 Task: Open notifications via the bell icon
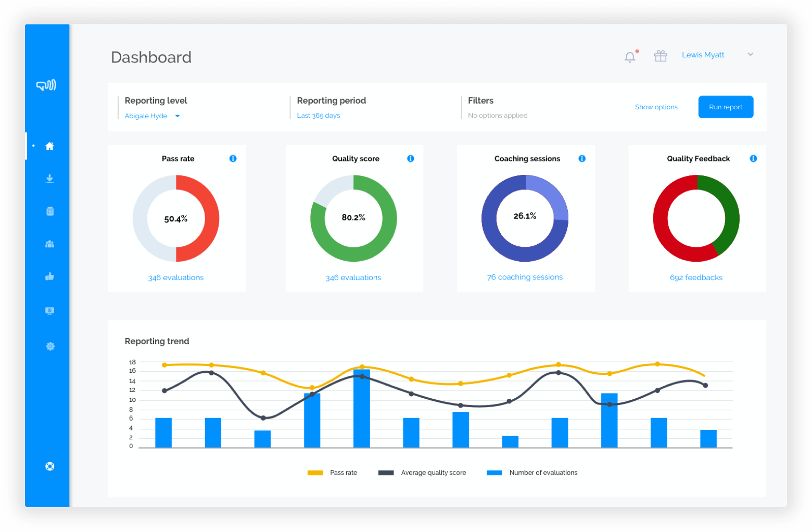coord(630,57)
